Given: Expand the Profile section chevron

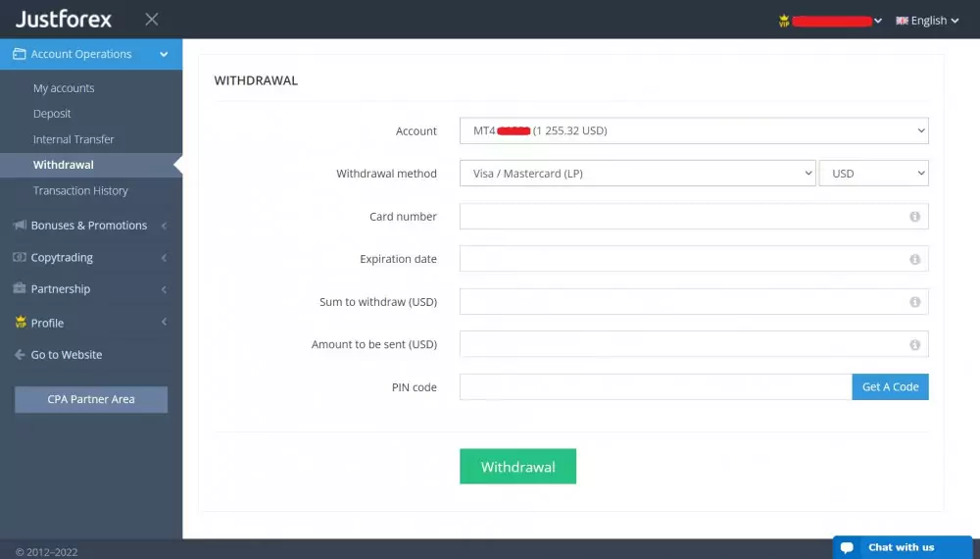Looking at the screenshot, I should pos(164,322).
